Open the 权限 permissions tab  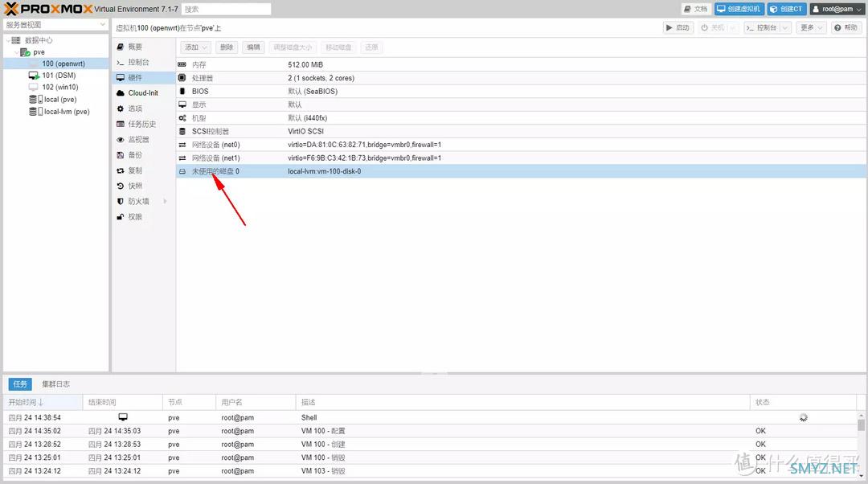click(x=143, y=217)
